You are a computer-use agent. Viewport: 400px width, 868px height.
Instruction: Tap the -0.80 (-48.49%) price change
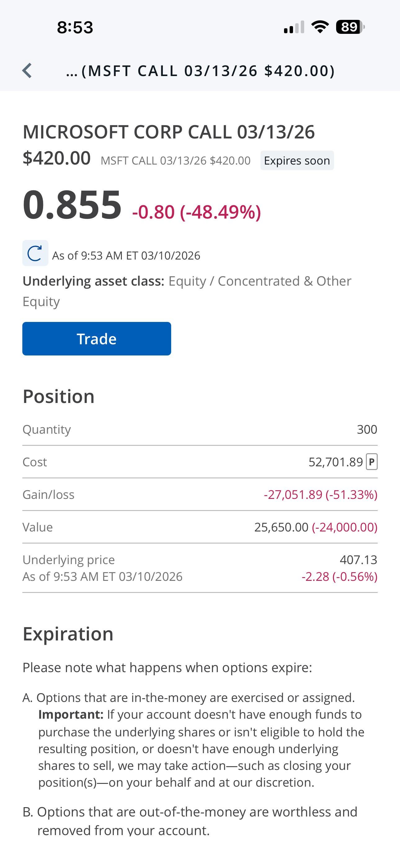[x=196, y=212]
